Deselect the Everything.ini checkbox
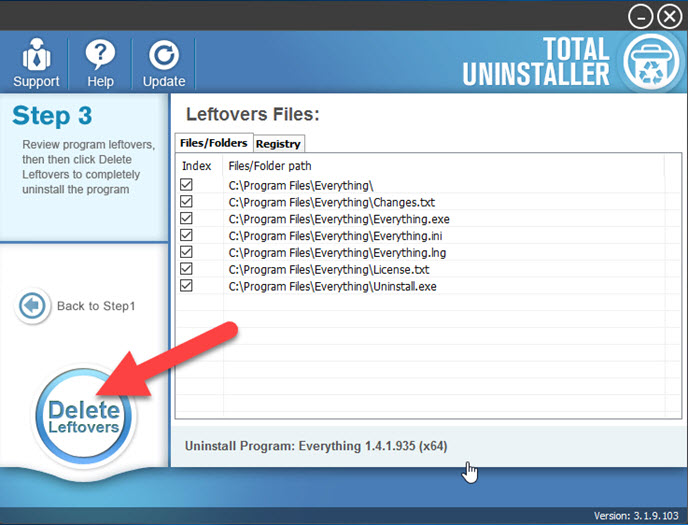The image size is (688, 525). pos(186,235)
